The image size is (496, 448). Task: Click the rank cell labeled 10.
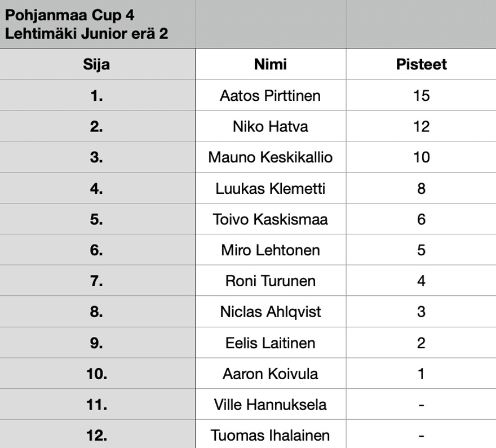(98, 374)
